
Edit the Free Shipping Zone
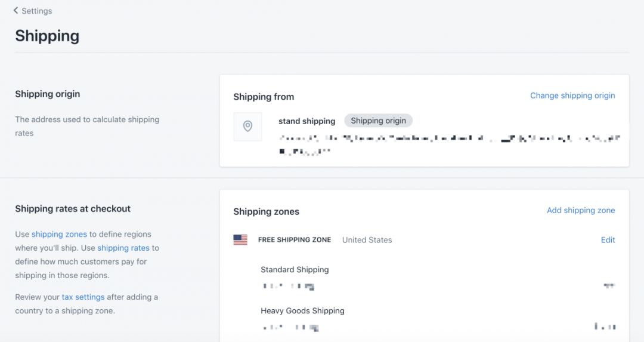(x=608, y=240)
